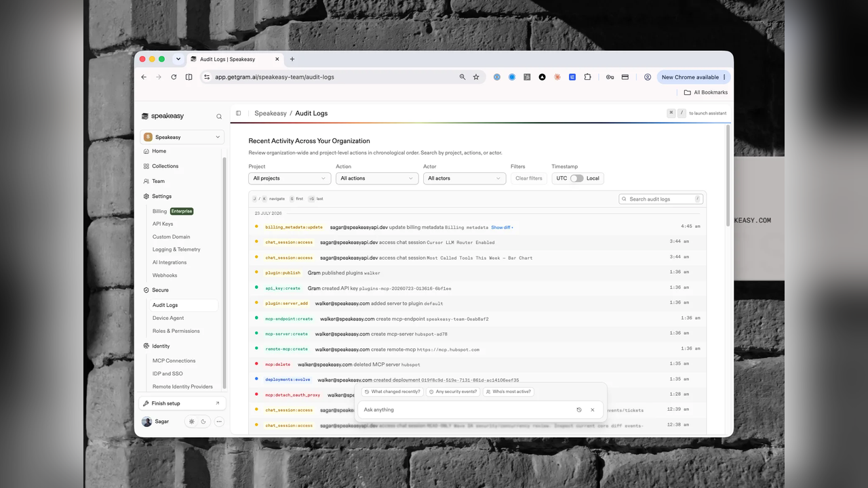The height and width of the screenshot is (488, 868).
Task: Open assistant chat history icon
Action: pos(579,410)
